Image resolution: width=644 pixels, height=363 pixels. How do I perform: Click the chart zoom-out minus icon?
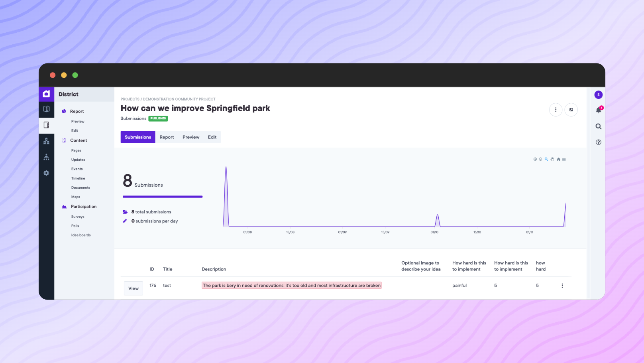540,159
